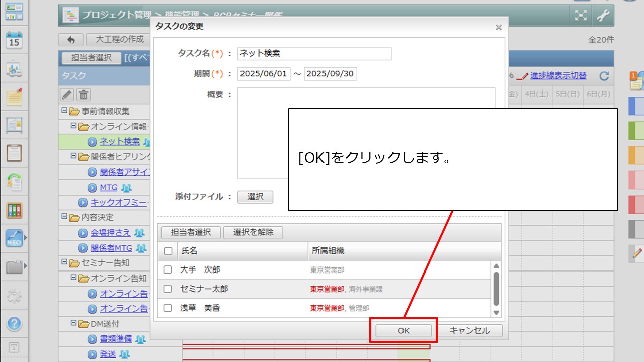Image resolution: width=644 pixels, height=362 pixels.
Task: Click the trash delete icon under タスク header
Action: pos(84,95)
